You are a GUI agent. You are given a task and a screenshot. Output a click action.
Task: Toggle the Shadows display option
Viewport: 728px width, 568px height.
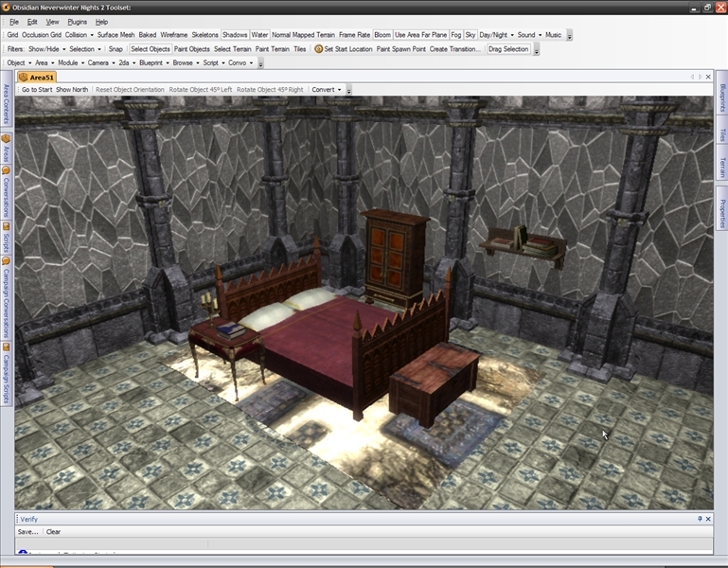(x=235, y=35)
